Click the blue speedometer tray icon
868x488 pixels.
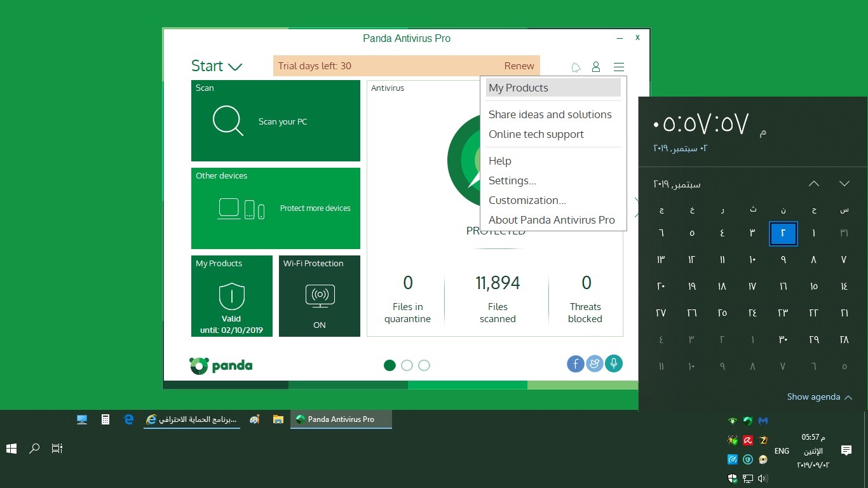click(733, 459)
